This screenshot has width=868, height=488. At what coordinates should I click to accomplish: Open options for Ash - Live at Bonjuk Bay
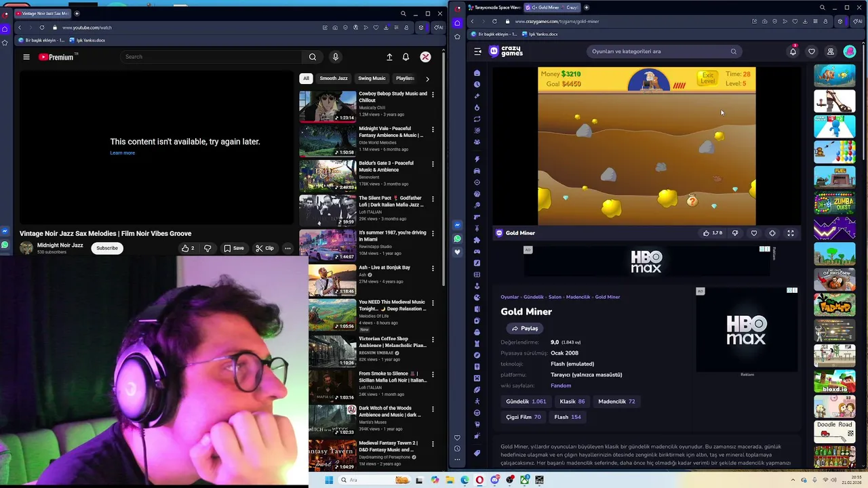point(433,268)
